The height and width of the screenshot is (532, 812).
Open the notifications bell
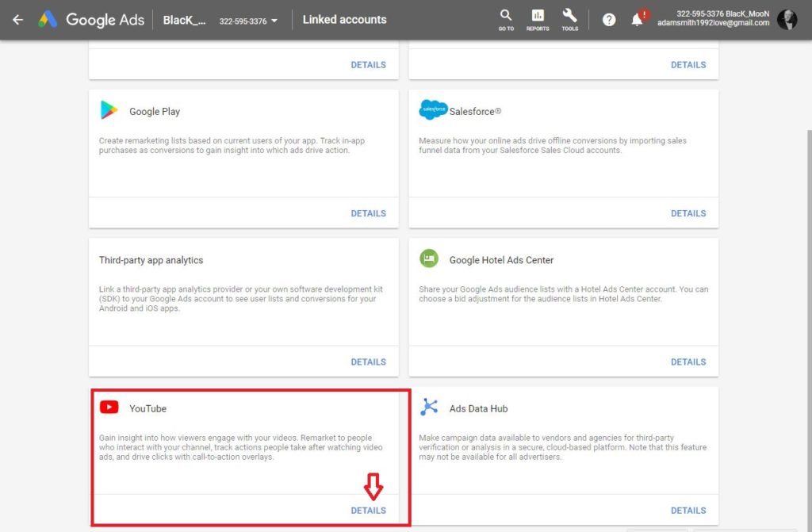[638, 20]
